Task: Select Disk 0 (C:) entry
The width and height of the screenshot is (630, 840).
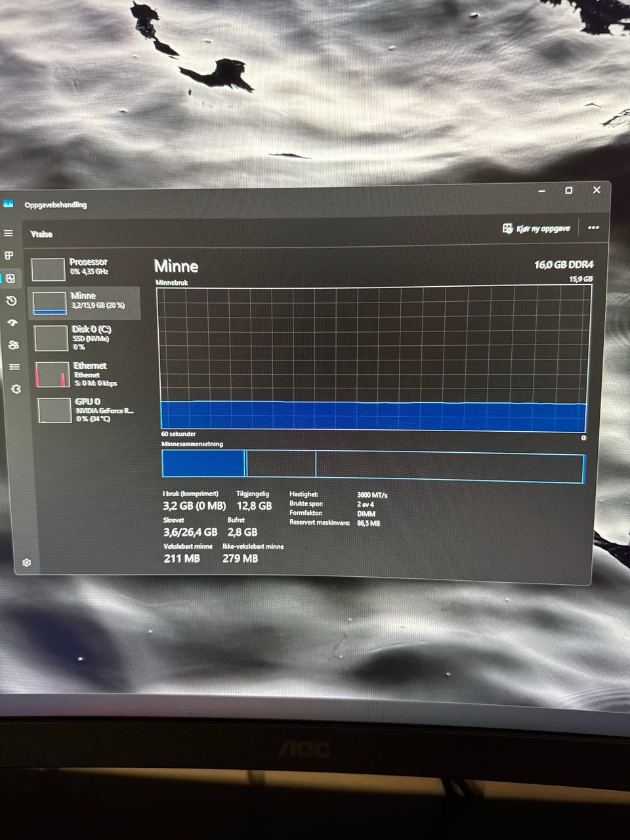Action: [86, 337]
